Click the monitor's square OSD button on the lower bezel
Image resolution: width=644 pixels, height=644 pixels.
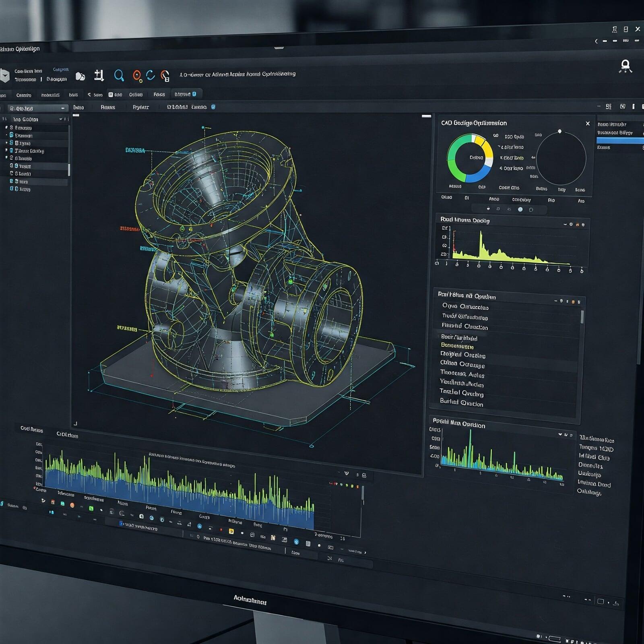click(x=601, y=601)
